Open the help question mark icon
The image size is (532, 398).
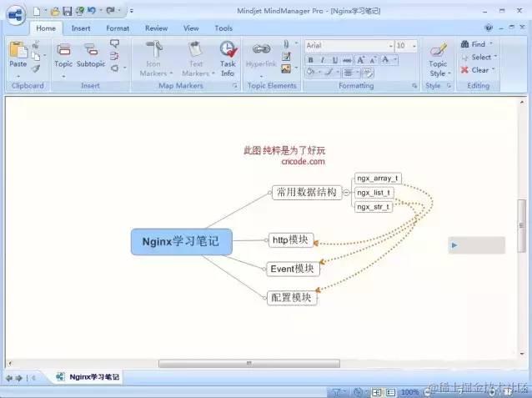(x=489, y=28)
